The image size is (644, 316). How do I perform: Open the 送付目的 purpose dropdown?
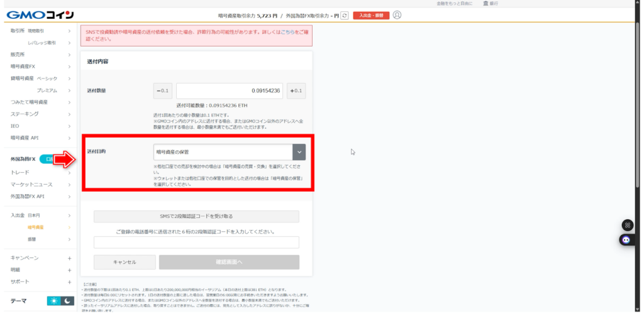click(x=230, y=152)
